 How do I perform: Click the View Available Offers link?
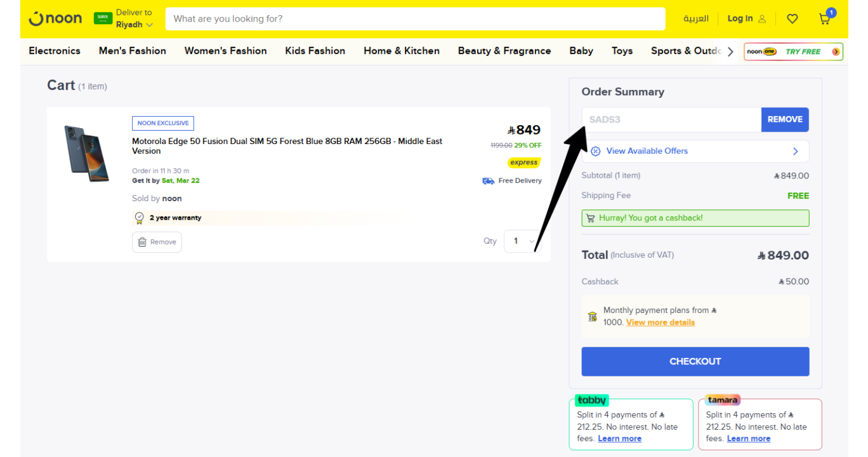pyautogui.click(x=647, y=151)
